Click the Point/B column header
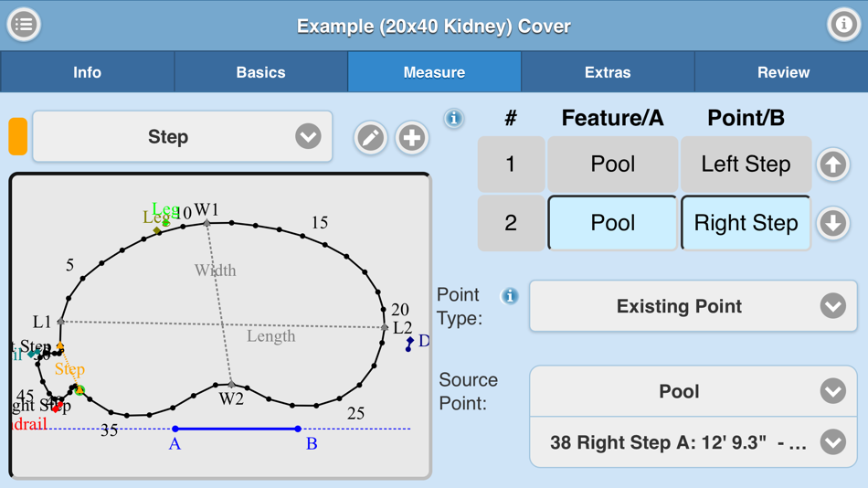 tap(746, 118)
